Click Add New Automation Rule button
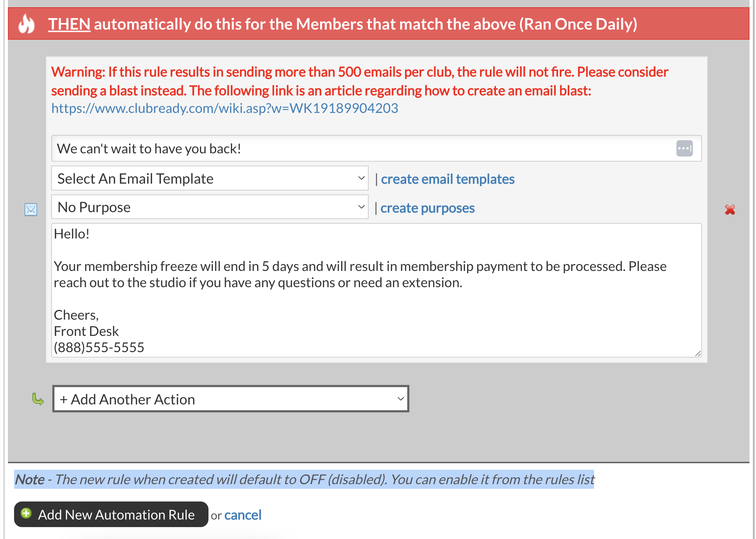Viewport: 756px width, 539px height. (111, 514)
